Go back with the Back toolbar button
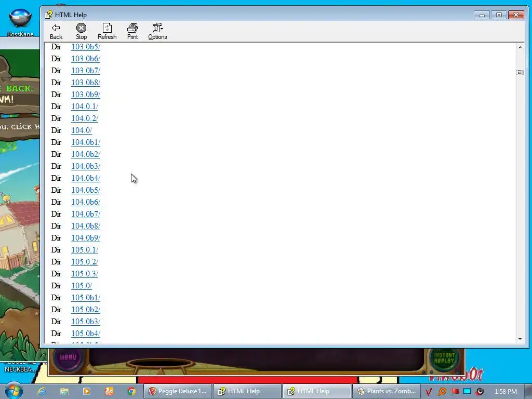Viewport: 532px width, 399px height. coord(56,32)
